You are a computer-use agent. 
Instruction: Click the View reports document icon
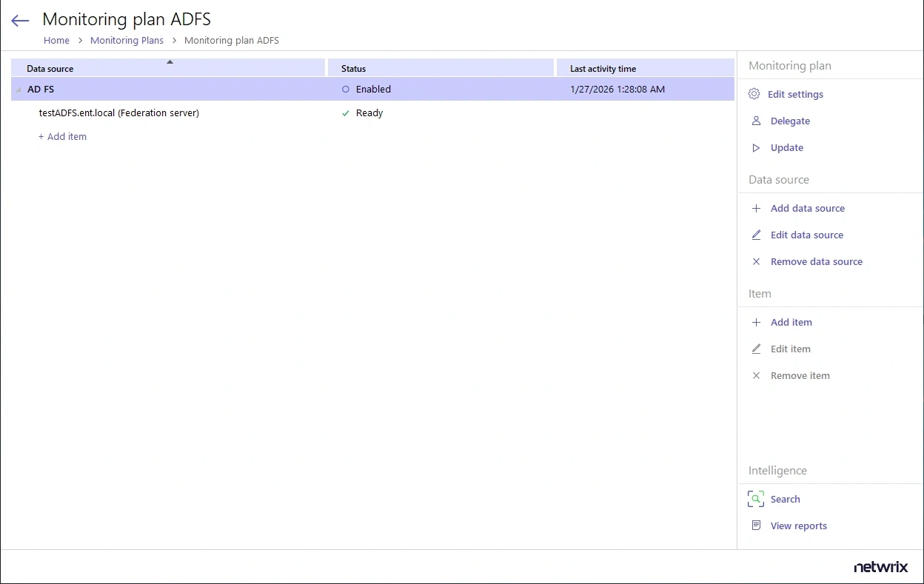pos(755,526)
